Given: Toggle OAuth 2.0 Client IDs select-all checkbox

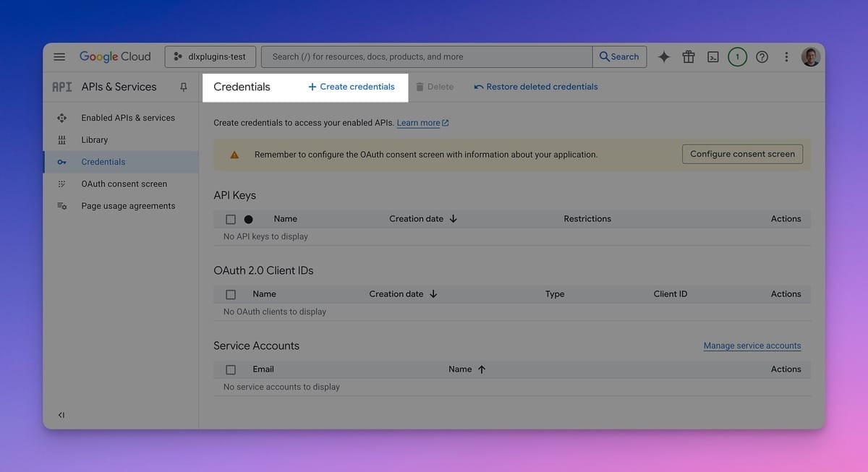Looking at the screenshot, I should click(231, 294).
